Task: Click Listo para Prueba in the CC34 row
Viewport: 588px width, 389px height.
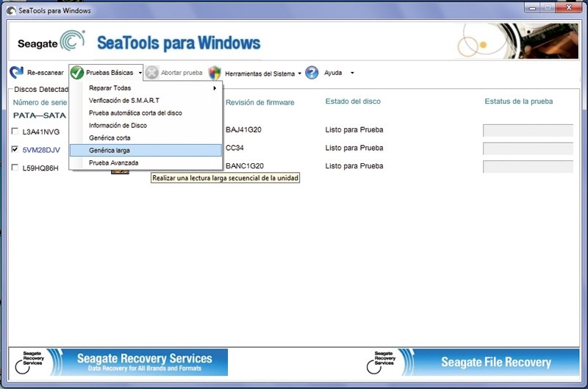Action: (354, 148)
